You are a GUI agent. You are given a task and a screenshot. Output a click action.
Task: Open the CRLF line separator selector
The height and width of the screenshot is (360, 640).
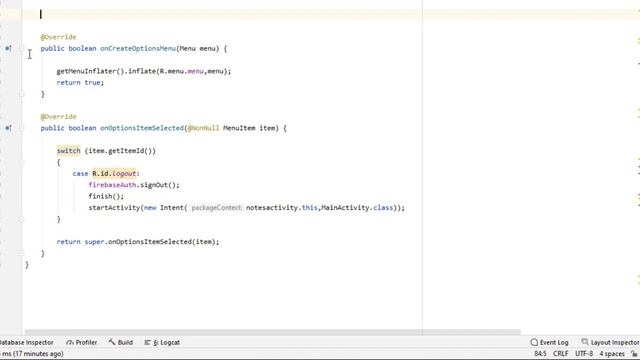point(560,354)
